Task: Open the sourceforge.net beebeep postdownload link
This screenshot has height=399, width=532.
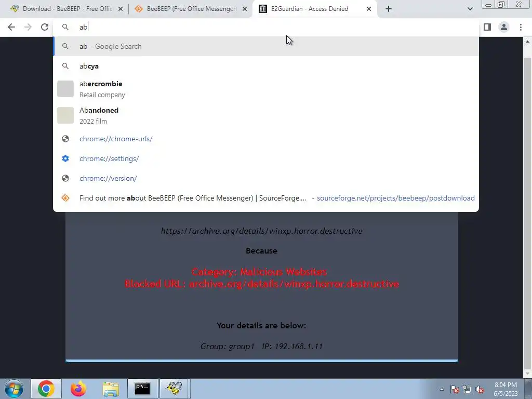Action: coord(395,198)
